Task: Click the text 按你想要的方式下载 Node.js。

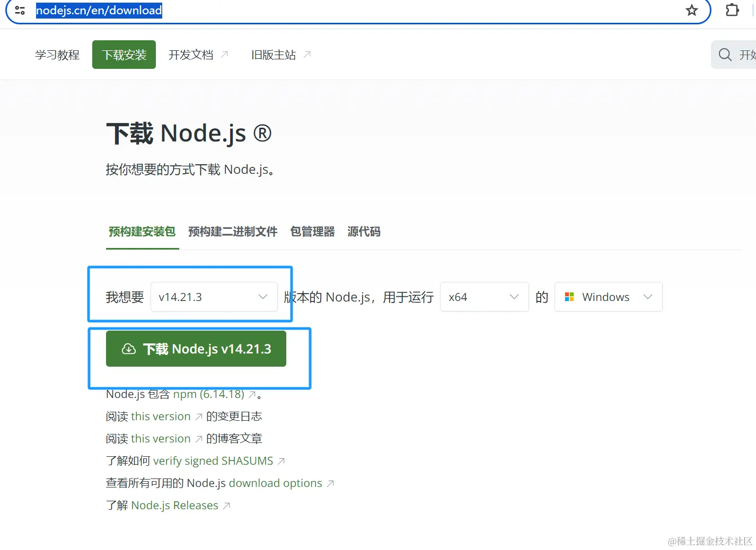Action: coord(190,170)
